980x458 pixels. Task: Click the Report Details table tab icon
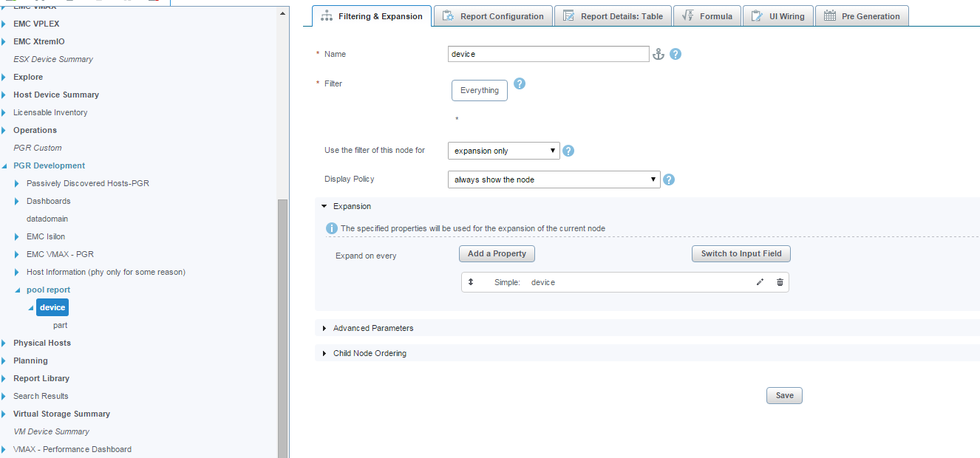568,16
